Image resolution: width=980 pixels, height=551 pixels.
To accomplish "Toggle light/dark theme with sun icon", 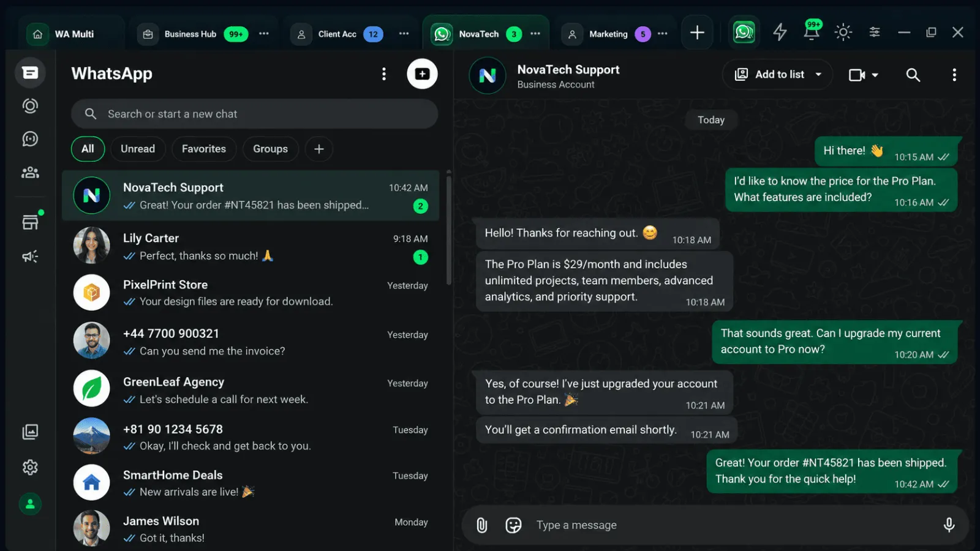I will click(843, 32).
